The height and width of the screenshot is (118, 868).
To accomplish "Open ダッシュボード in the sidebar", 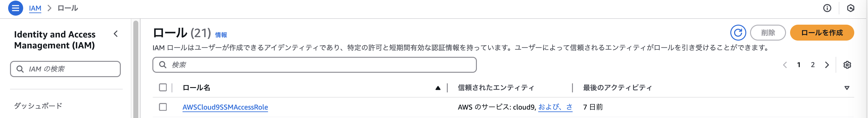I will click(x=38, y=106).
